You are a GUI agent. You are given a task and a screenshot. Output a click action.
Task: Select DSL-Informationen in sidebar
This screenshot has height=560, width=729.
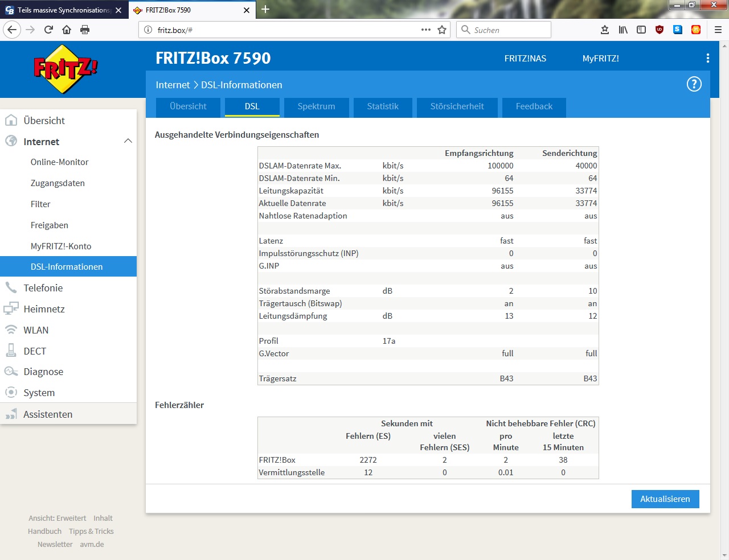pos(68,266)
